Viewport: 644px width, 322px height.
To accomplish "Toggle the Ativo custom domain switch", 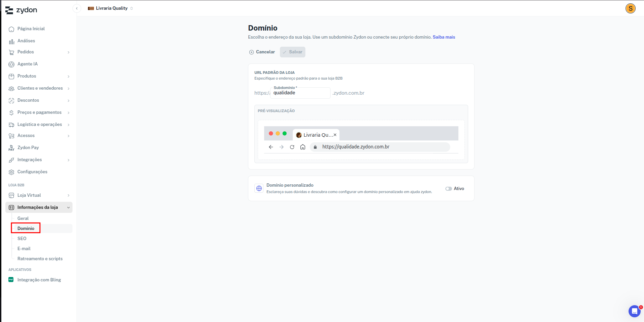I will 448,189.
